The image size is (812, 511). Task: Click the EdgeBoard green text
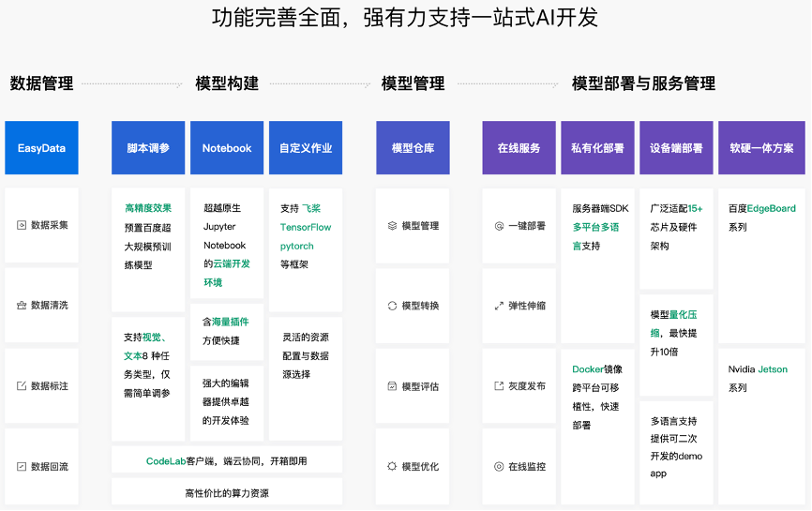(771, 208)
